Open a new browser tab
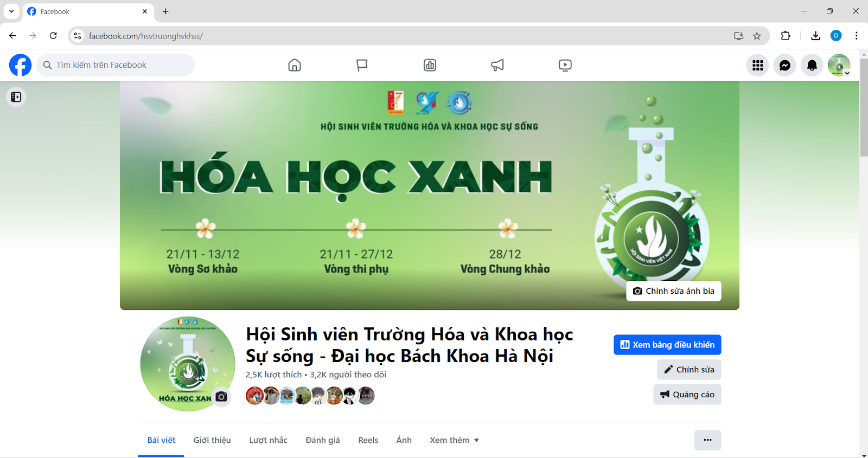Viewport: 868px width, 458px height. point(165,11)
